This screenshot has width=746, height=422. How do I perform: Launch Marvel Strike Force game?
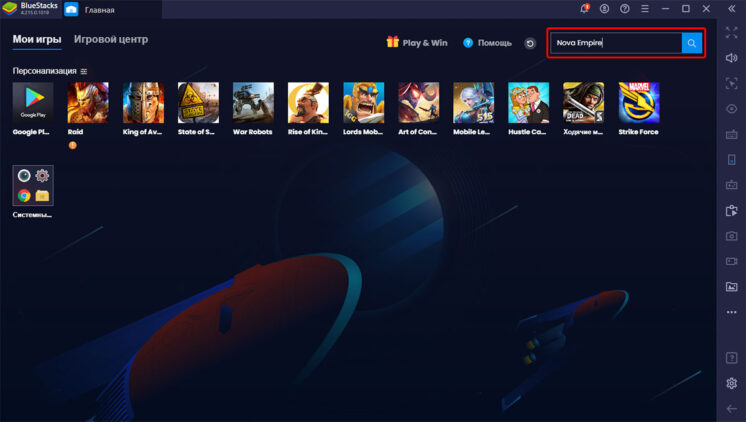[638, 102]
